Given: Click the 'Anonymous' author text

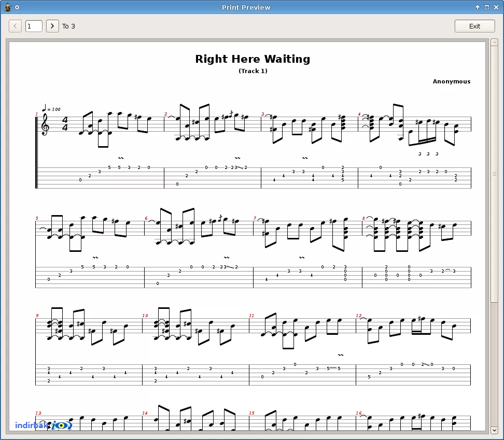Looking at the screenshot, I should tap(452, 81).
